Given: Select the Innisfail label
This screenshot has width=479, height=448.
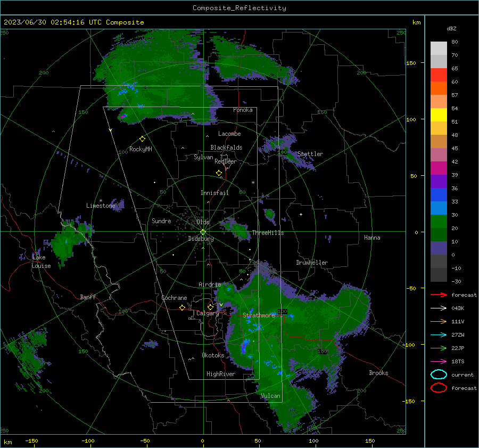Looking at the screenshot, I should pyautogui.click(x=214, y=193).
